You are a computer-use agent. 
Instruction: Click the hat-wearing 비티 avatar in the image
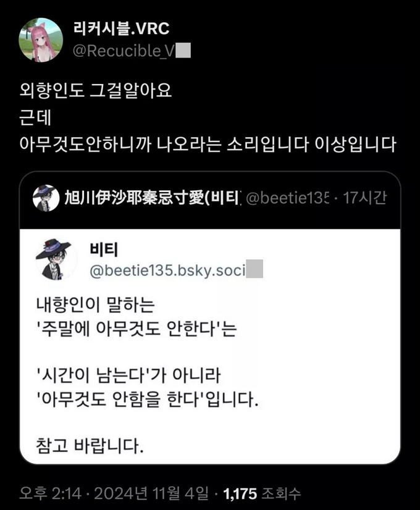(57, 259)
